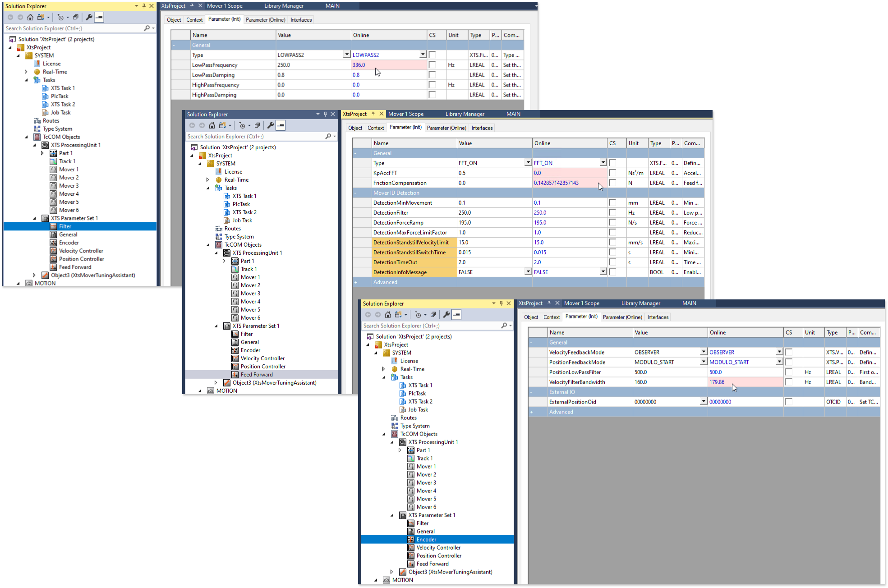Expand Advanced section in Encoder grid
The height and width of the screenshot is (588, 888).
pyautogui.click(x=532, y=412)
